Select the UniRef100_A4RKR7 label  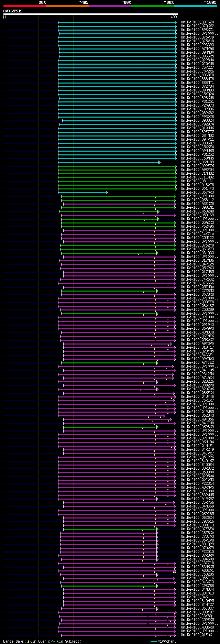[197, 499]
